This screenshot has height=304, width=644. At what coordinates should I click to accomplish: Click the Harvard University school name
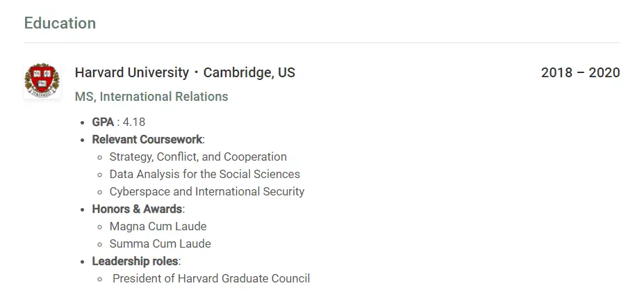pos(132,73)
